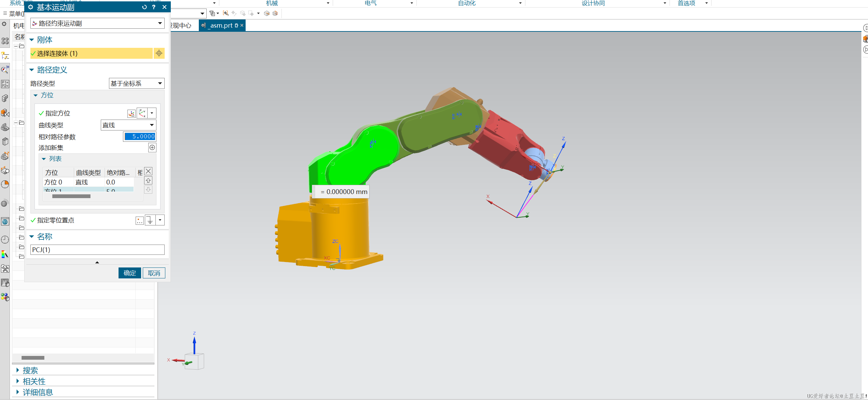Collapse the 名称 section
868x400 pixels.
32,237
